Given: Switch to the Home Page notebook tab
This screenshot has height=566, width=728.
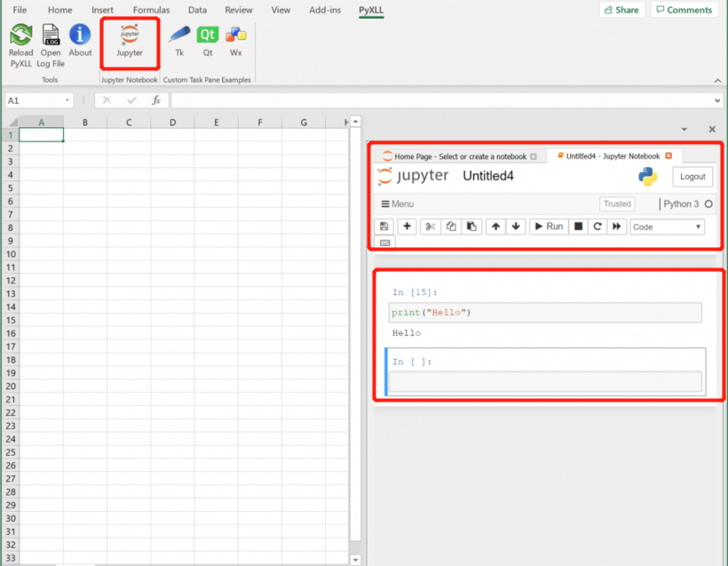Looking at the screenshot, I should pos(457,155).
